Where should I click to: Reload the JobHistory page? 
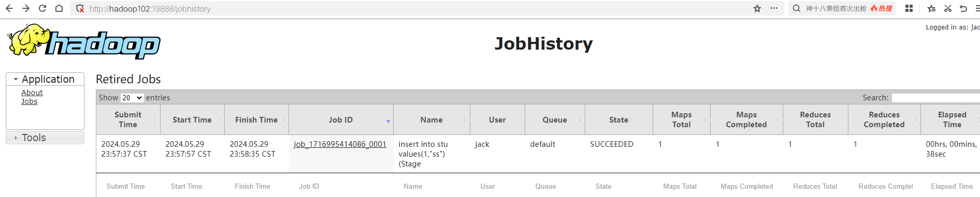(42, 8)
